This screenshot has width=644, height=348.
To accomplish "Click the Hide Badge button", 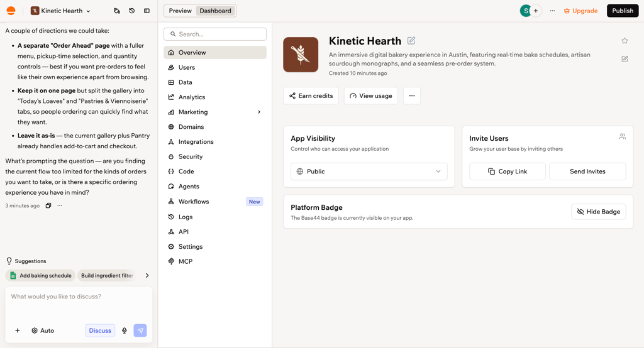I will pos(599,212).
